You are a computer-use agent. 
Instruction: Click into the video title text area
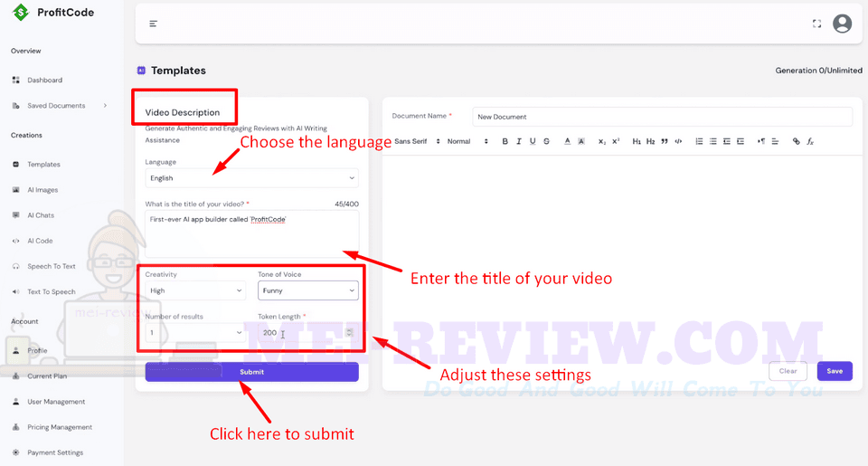coord(252,233)
